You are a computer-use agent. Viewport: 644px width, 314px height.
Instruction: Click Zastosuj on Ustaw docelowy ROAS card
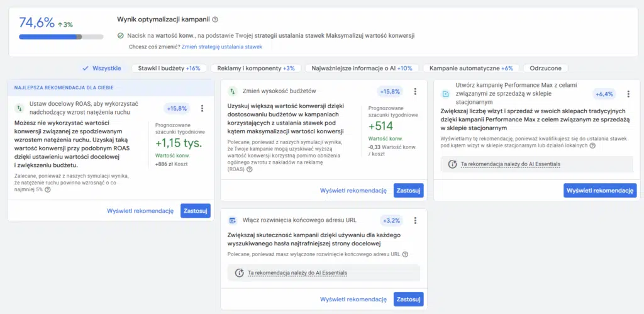point(196,211)
